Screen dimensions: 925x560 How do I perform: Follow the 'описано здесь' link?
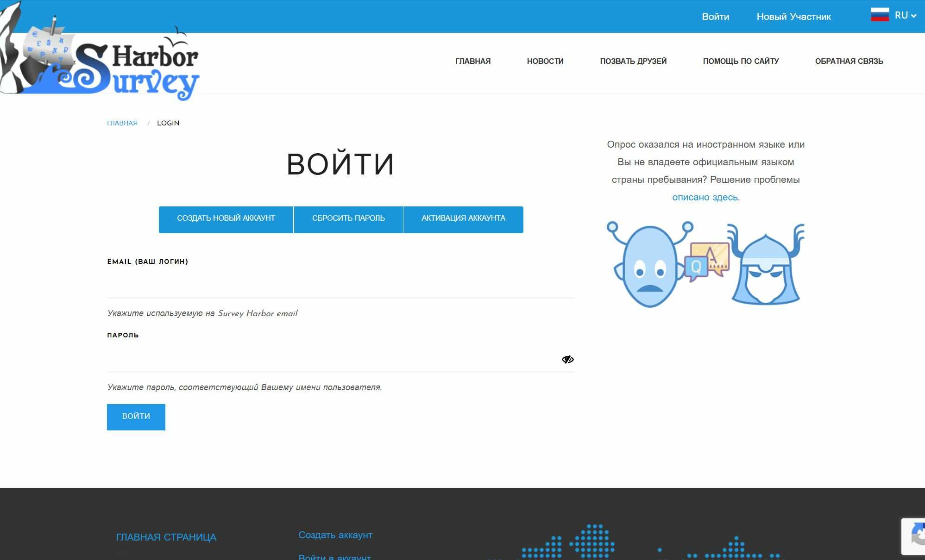coord(705,197)
